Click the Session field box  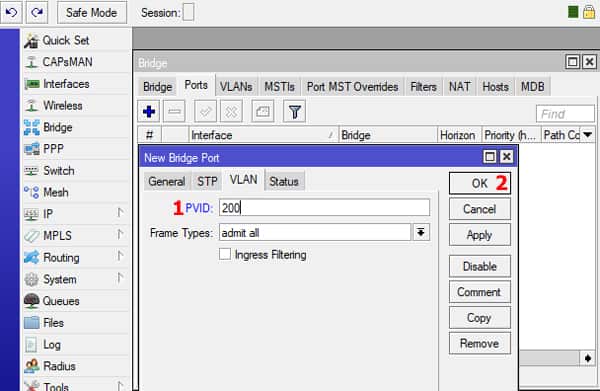(188, 12)
